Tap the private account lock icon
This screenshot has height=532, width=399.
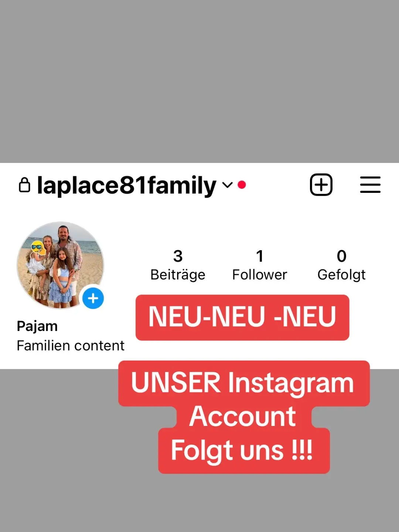point(24,185)
